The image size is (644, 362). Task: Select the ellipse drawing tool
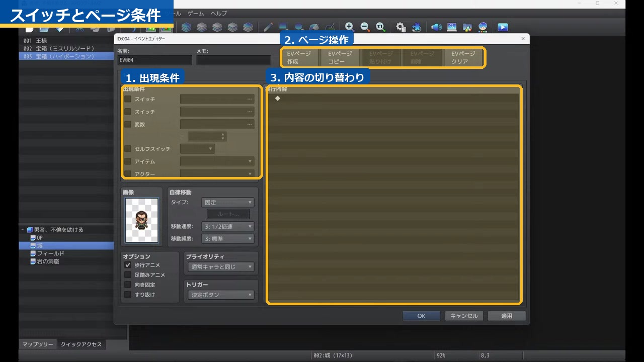[x=299, y=27]
